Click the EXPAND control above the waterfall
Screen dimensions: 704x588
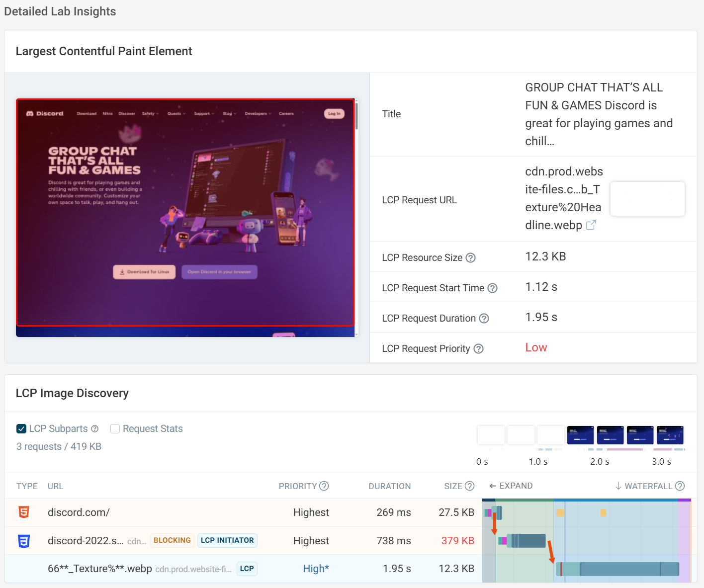coord(511,486)
